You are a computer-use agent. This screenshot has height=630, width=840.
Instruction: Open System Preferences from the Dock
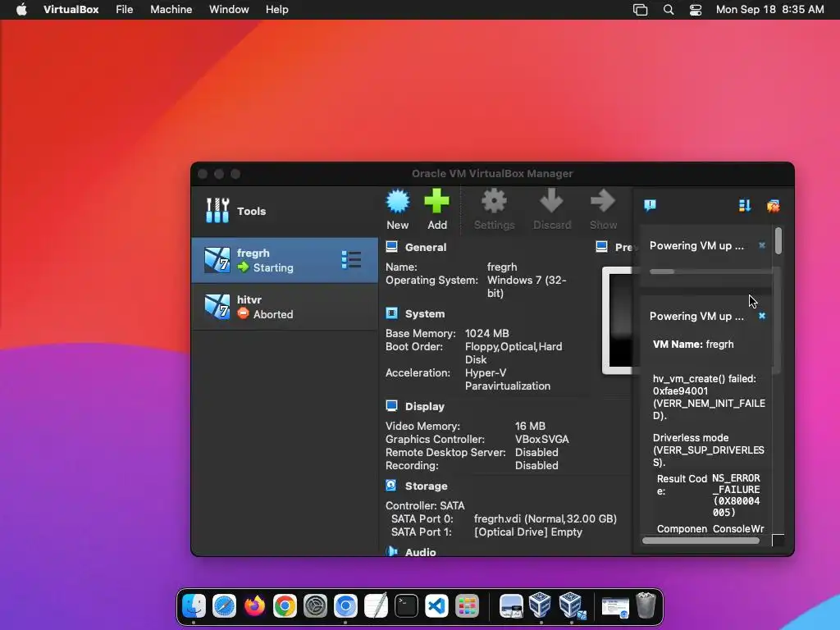point(316,606)
